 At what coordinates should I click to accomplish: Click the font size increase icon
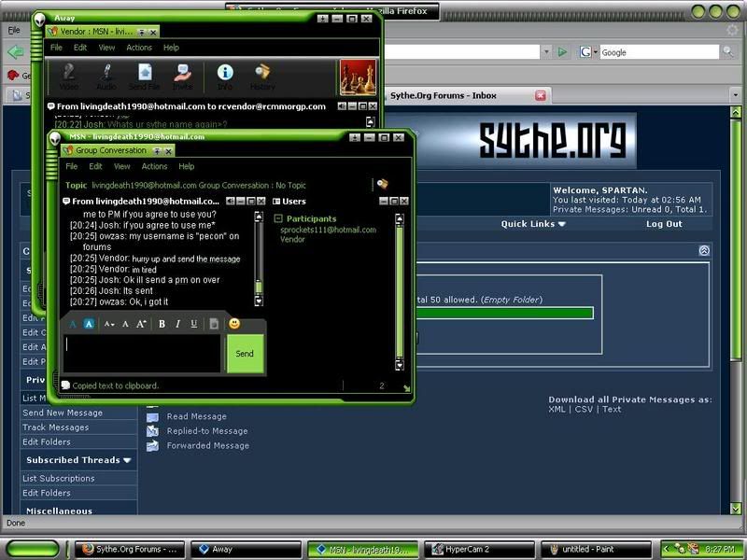tap(141, 324)
